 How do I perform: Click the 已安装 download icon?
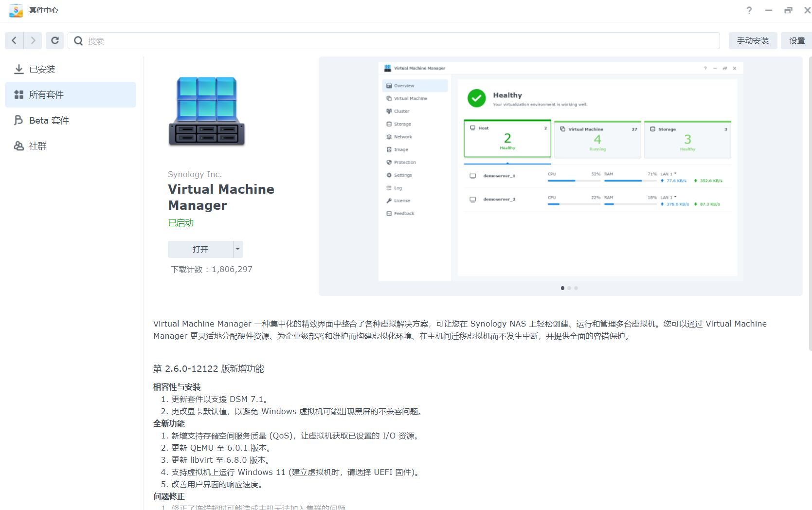click(x=19, y=70)
